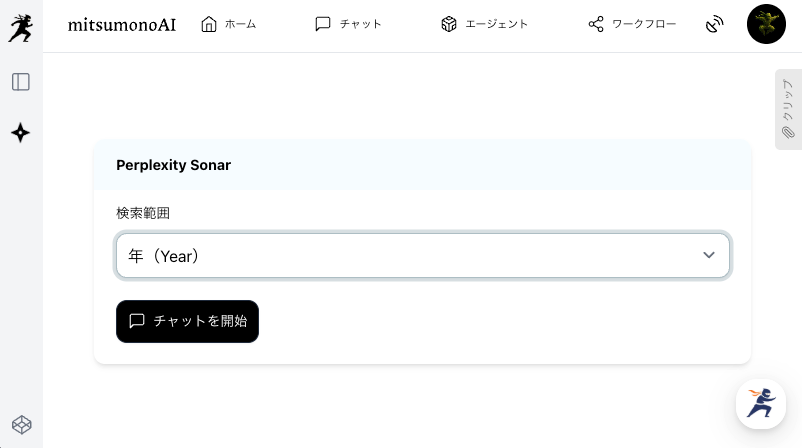Screen dimensions: 802x448
Task: Navigate to the ワークフロー menu item
Action: tap(632, 24)
